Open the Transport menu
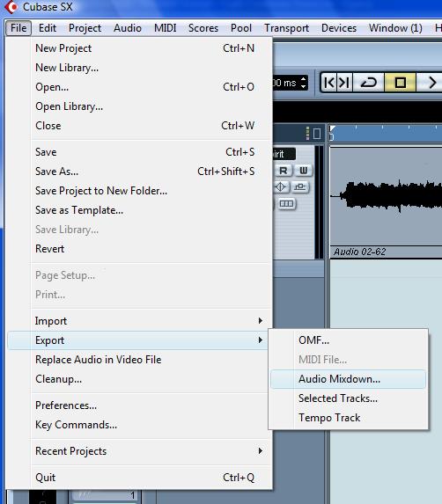442x504 pixels. [286, 28]
